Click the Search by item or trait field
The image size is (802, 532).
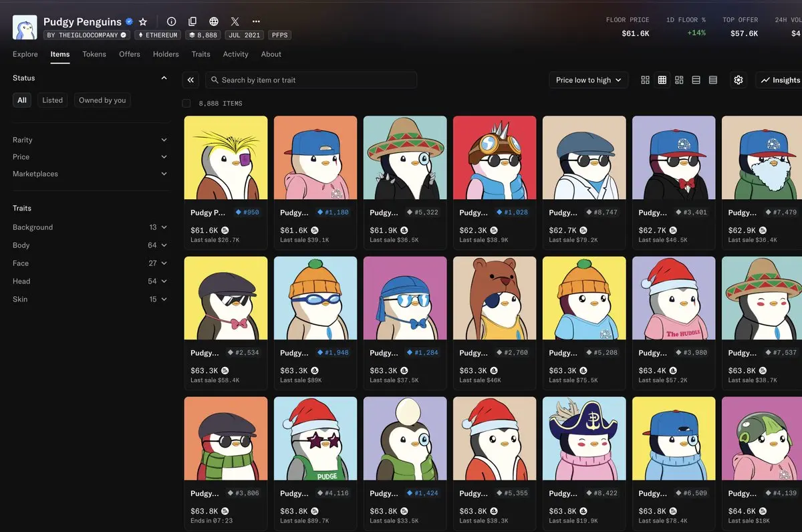[x=311, y=80]
